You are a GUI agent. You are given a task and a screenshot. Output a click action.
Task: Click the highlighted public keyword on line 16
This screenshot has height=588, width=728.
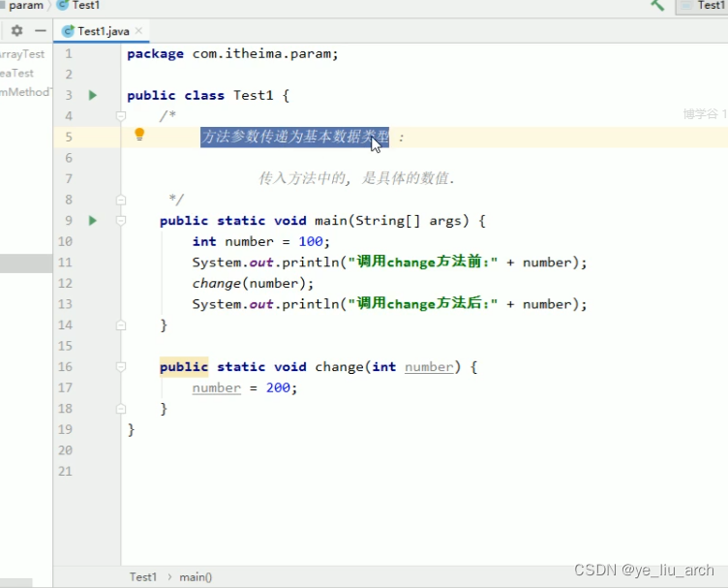coord(184,367)
